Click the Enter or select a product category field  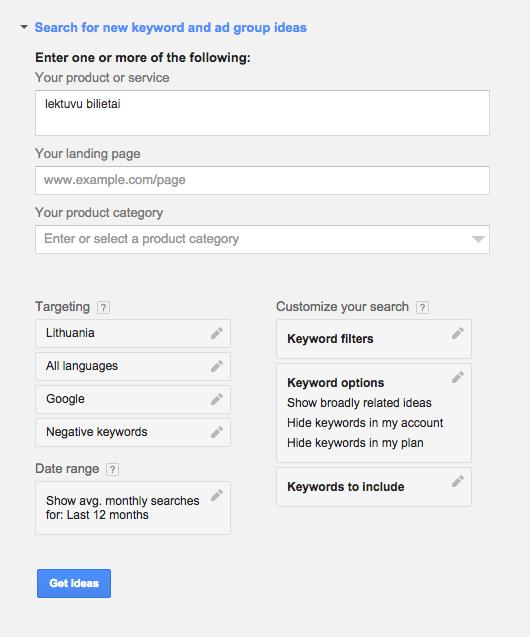[x=262, y=239]
